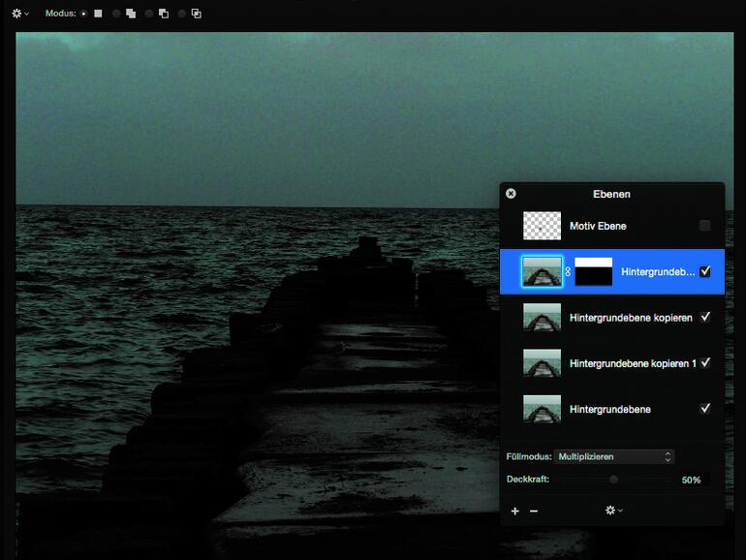The width and height of the screenshot is (746, 560).
Task: Open the layers panel gear options menu
Action: pos(612,511)
